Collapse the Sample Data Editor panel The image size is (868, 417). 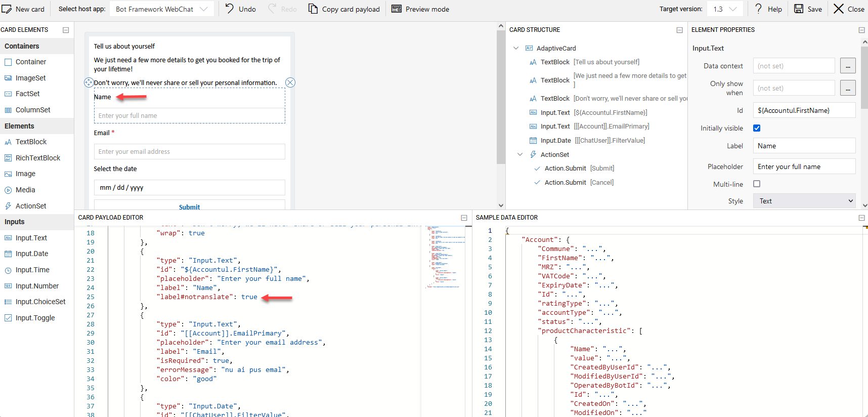(x=861, y=218)
